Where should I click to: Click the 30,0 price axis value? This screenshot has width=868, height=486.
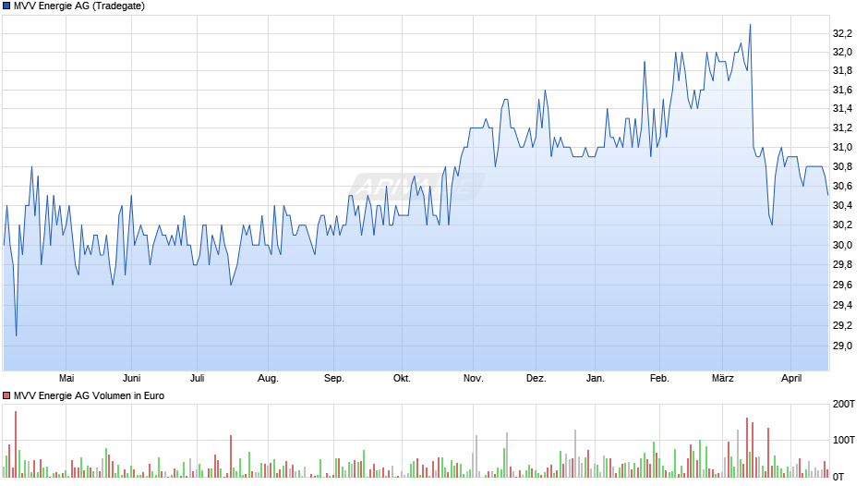pos(842,245)
